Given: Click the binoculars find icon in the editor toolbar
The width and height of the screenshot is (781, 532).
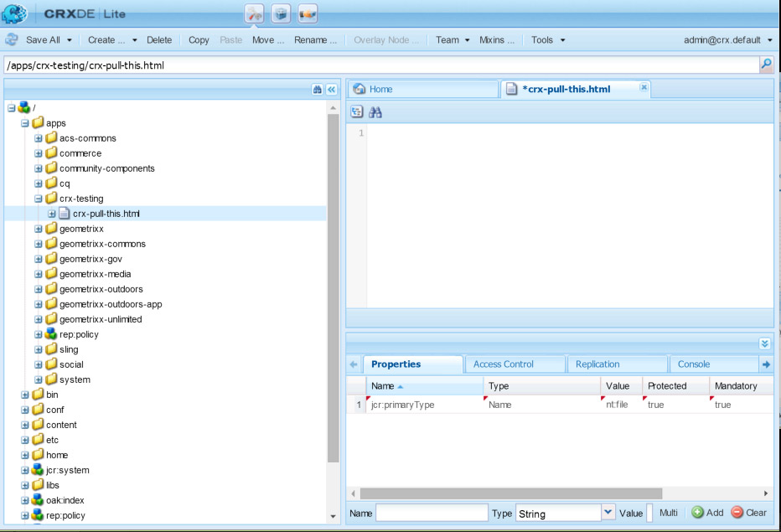Looking at the screenshot, I should click(375, 112).
